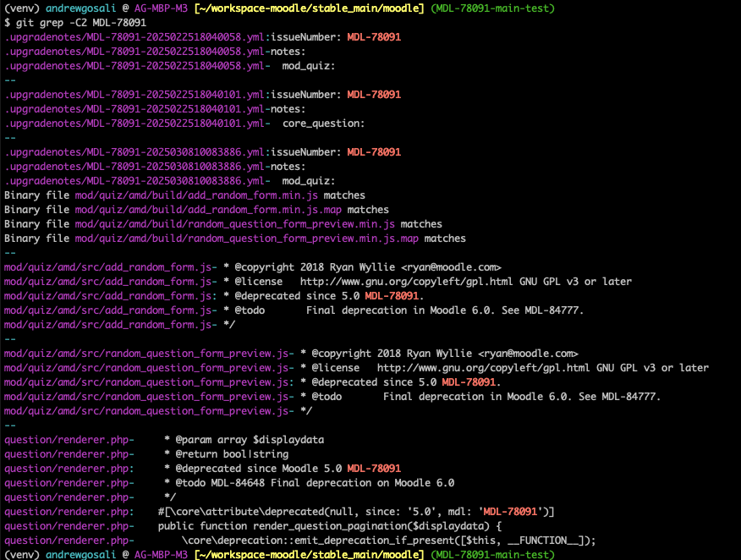Click the yellow workspace path in first prompt line
This screenshot has height=560, width=741.
click(309, 8)
